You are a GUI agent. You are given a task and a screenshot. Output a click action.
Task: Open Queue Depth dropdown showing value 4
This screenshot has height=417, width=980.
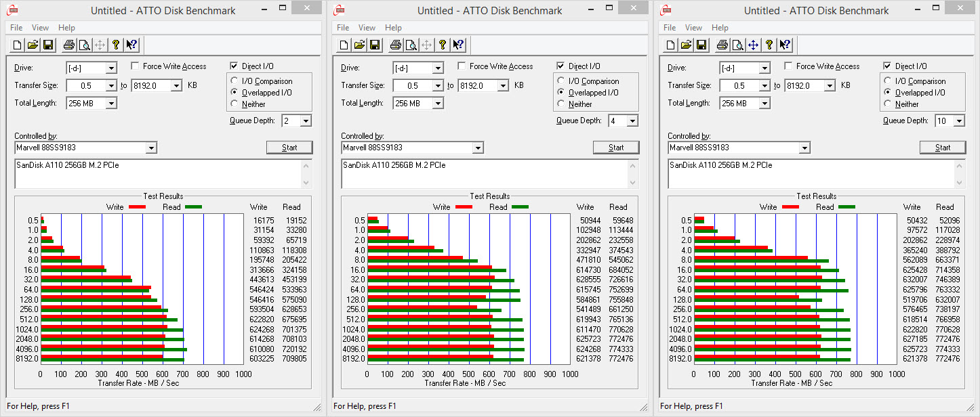coord(632,121)
